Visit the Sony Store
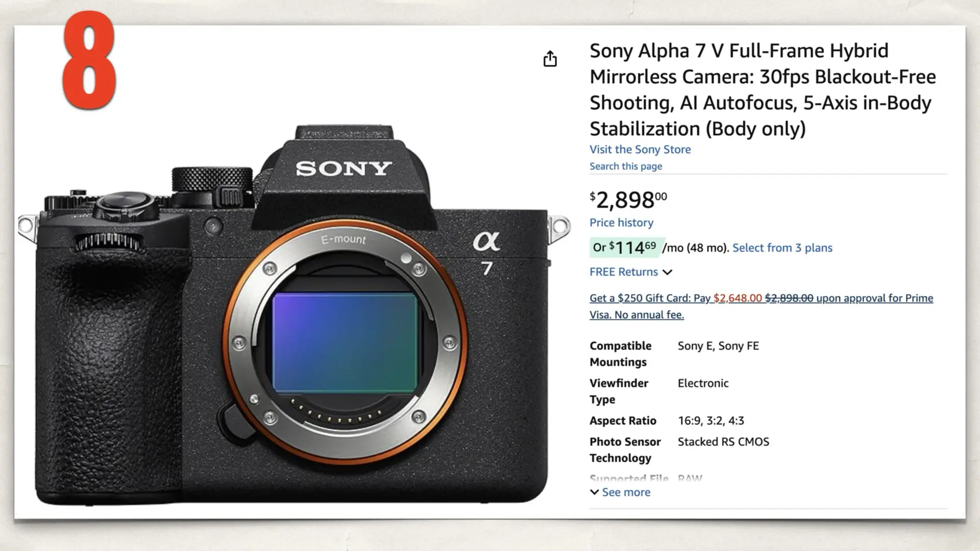The image size is (980, 551). tap(640, 149)
